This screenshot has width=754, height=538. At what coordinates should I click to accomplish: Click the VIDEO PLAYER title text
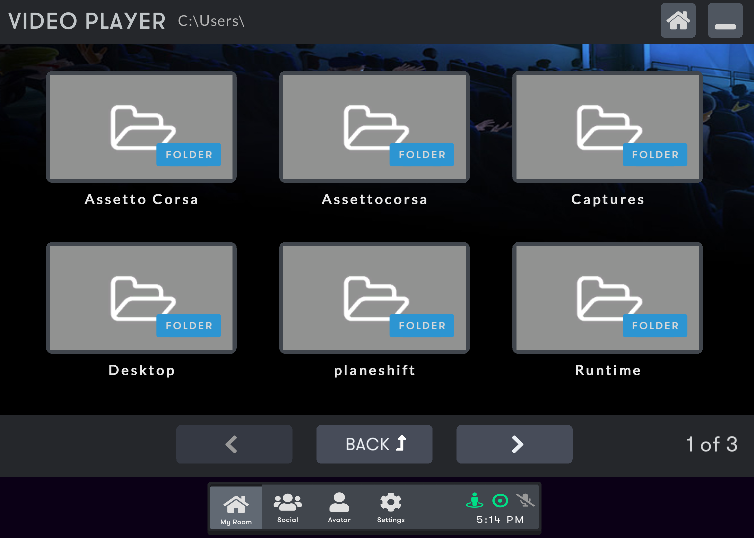tap(87, 21)
